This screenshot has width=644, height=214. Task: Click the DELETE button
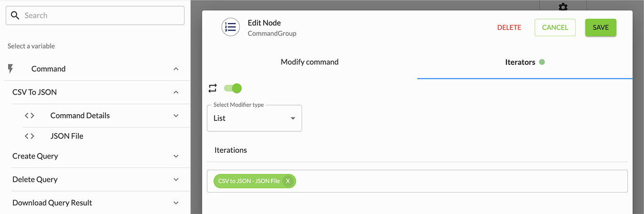[x=509, y=28]
